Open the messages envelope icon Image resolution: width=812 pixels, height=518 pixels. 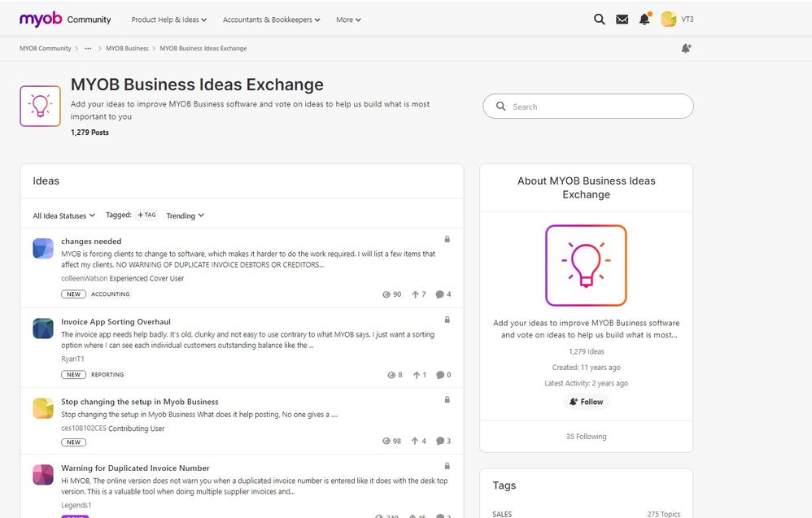pyautogui.click(x=622, y=20)
